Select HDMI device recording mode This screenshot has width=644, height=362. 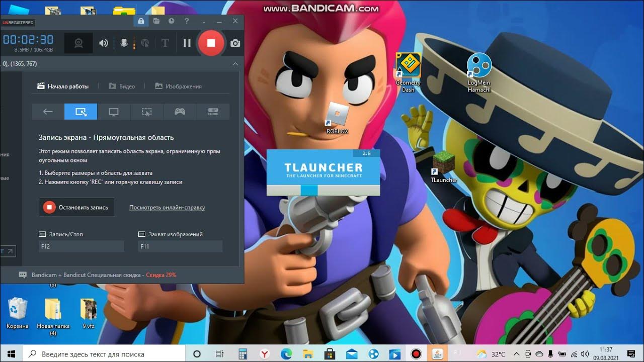point(213,112)
